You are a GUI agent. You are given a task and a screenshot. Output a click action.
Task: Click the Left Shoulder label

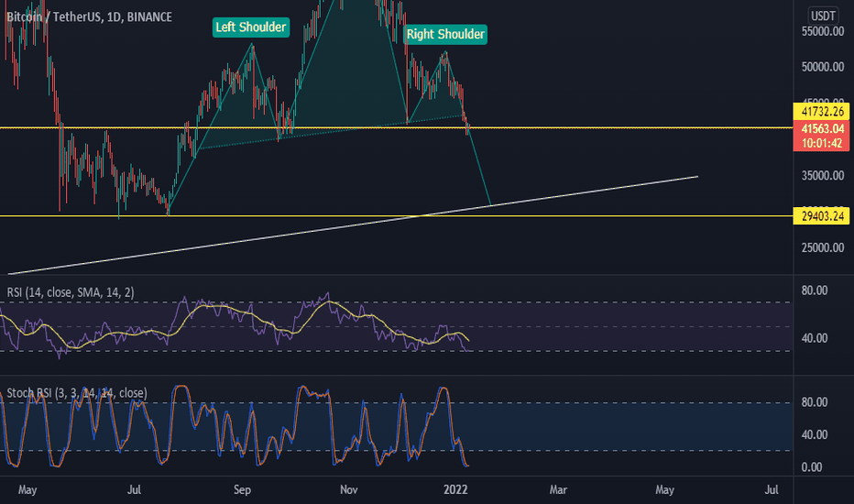[250, 27]
